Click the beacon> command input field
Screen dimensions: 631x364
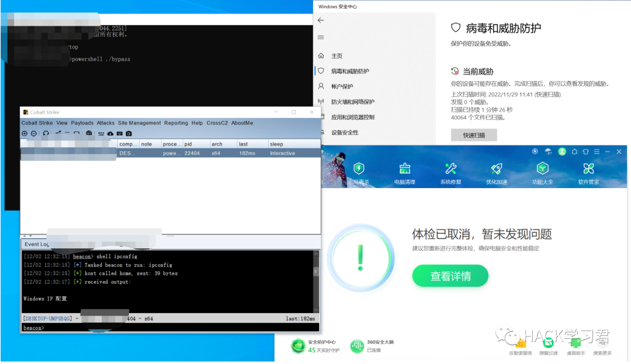(171, 328)
